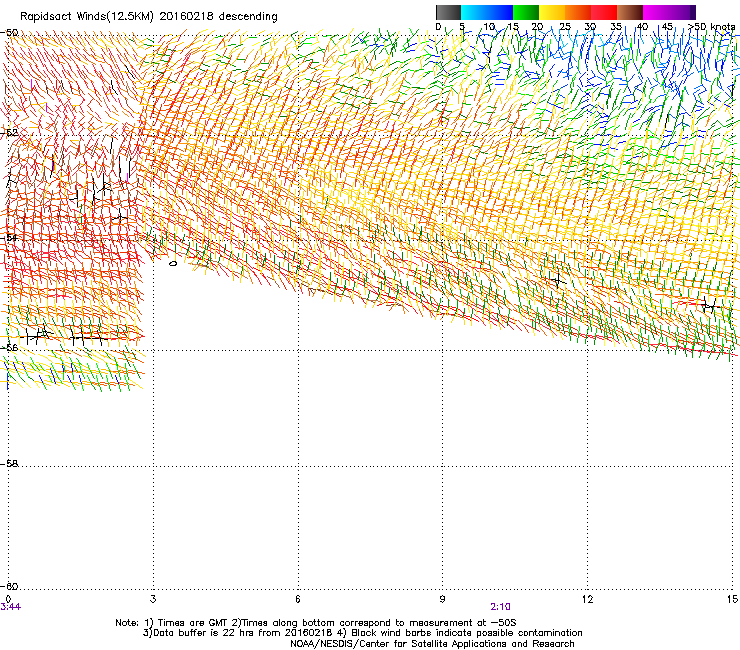
Task: Click the longitude label '15'
Action: tap(732, 599)
